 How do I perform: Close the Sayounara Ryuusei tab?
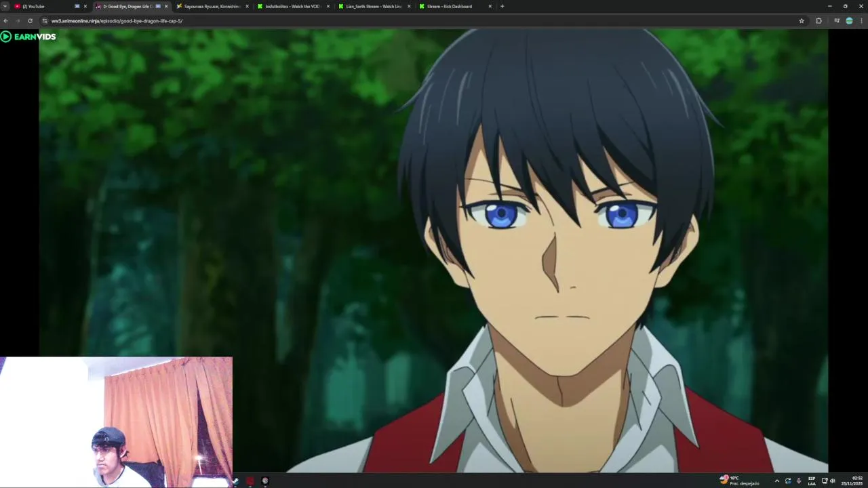coord(247,6)
